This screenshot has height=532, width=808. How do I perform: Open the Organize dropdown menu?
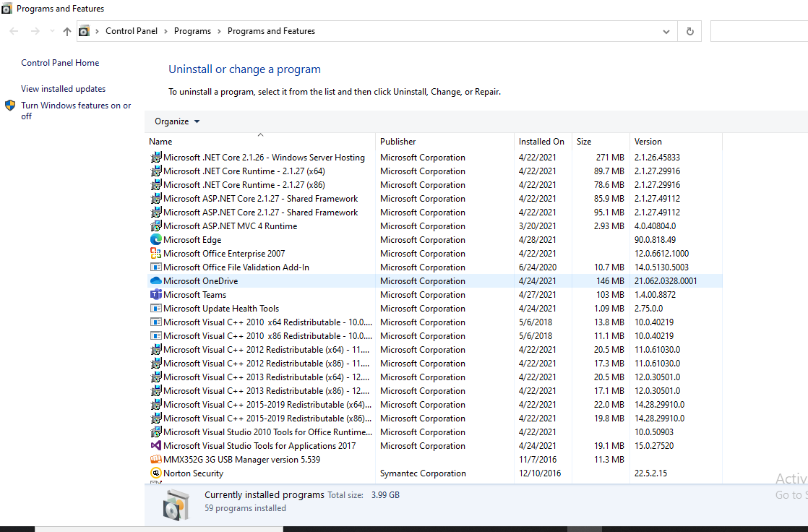177,121
